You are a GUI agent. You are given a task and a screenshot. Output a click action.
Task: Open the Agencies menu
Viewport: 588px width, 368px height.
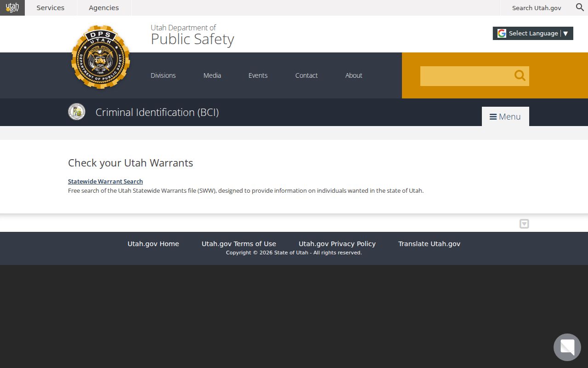104,8
